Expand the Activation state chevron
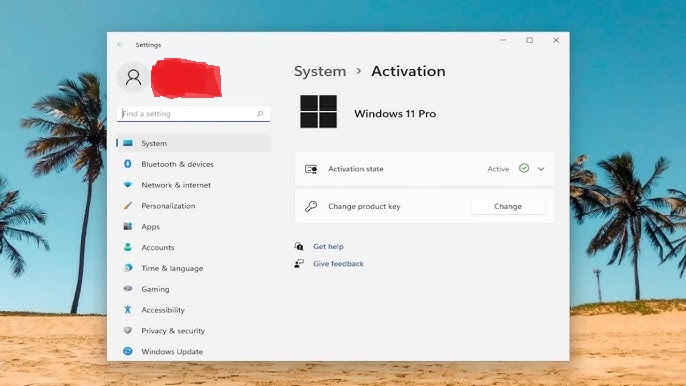 coord(541,169)
